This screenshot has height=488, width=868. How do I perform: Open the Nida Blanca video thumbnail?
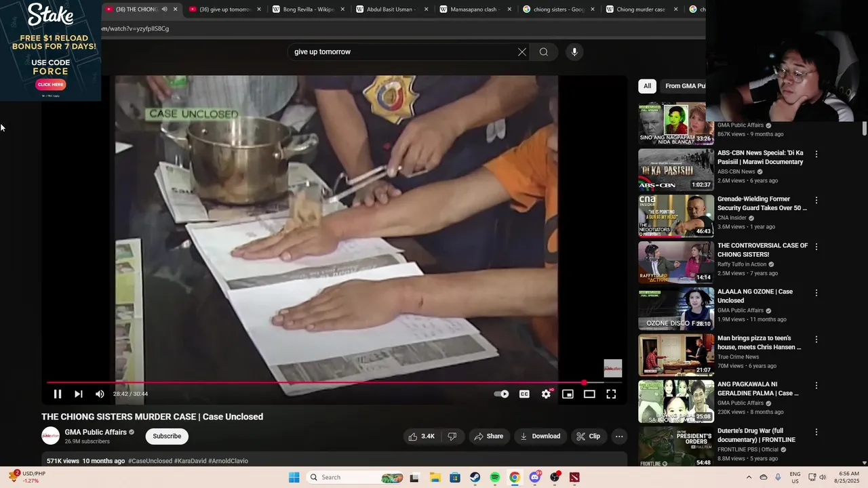click(676, 123)
